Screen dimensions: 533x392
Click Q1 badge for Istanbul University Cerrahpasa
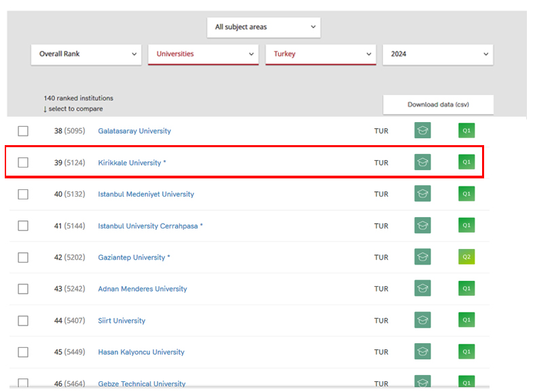click(x=466, y=225)
